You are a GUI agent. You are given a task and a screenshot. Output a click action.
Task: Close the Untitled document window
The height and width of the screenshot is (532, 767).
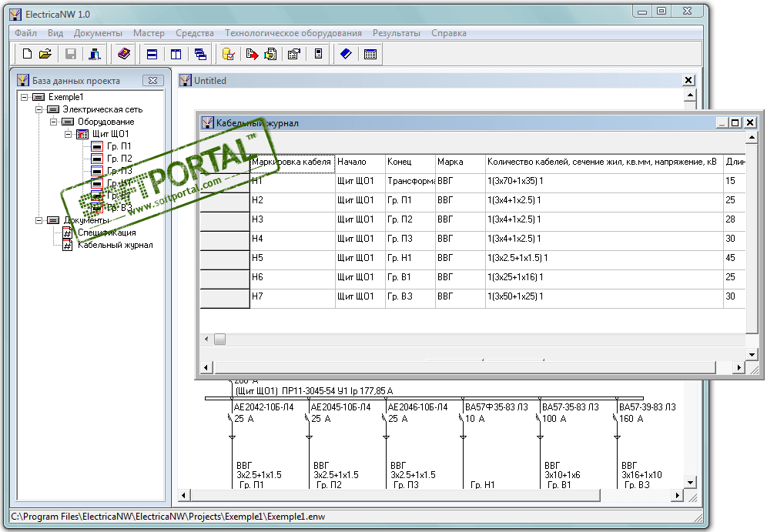pyautogui.click(x=688, y=80)
